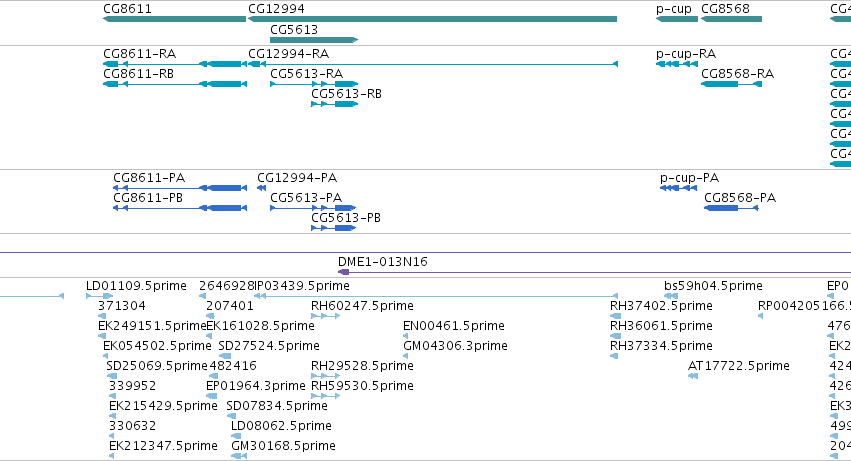Select transcript CG12994-RA label
851x461 pixels.
coord(289,54)
